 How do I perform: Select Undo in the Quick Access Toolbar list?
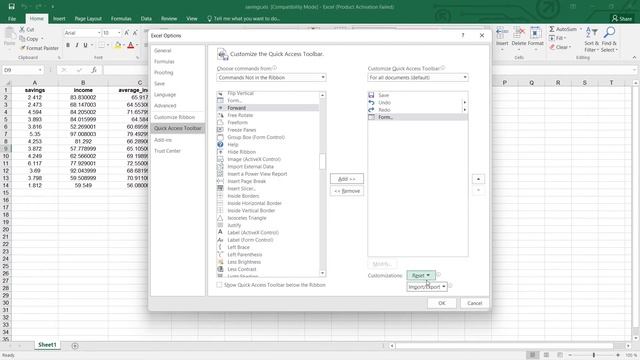click(418, 102)
